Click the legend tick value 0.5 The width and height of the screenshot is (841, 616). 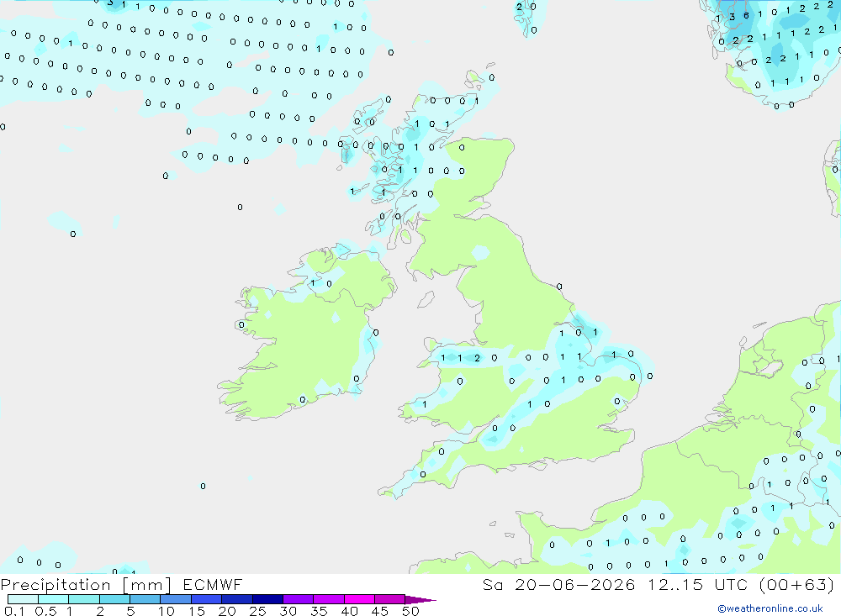pyautogui.click(x=45, y=611)
